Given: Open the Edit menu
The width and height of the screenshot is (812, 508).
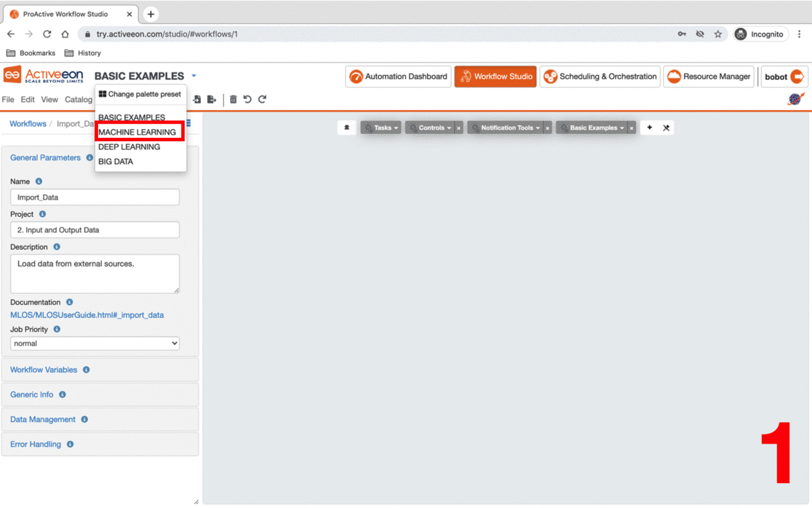Looking at the screenshot, I should [x=28, y=99].
